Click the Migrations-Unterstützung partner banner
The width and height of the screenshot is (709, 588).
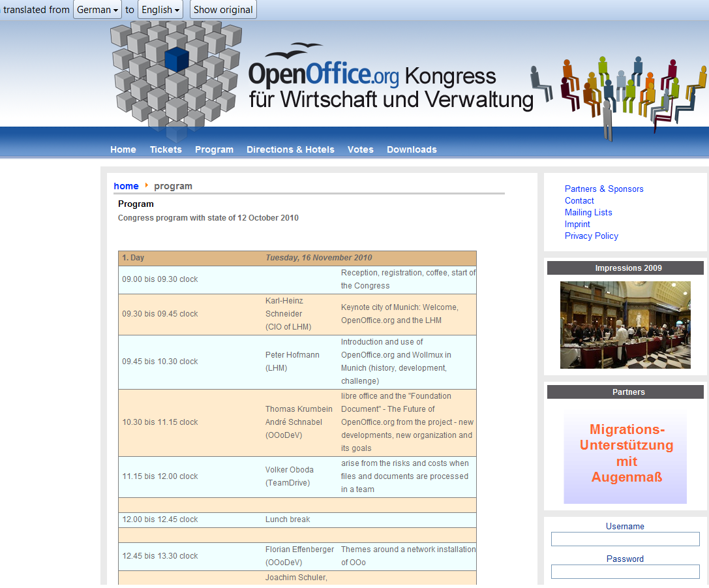pos(626,457)
